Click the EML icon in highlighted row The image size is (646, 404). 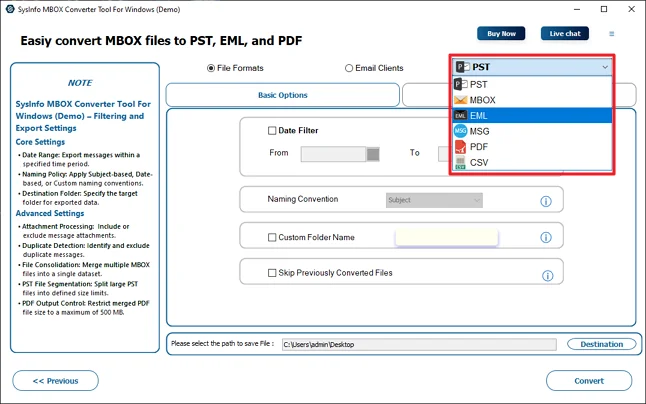tap(460, 116)
